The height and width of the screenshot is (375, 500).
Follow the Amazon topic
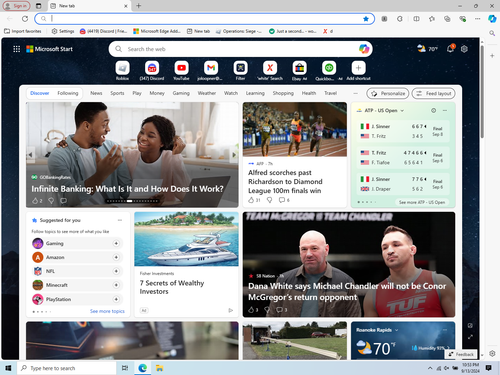click(x=116, y=257)
